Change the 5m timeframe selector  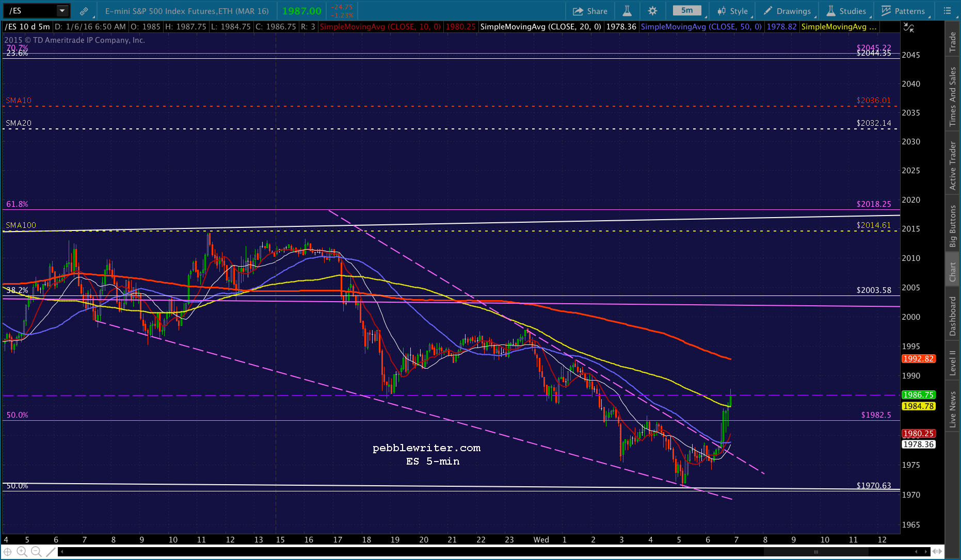coord(687,10)
